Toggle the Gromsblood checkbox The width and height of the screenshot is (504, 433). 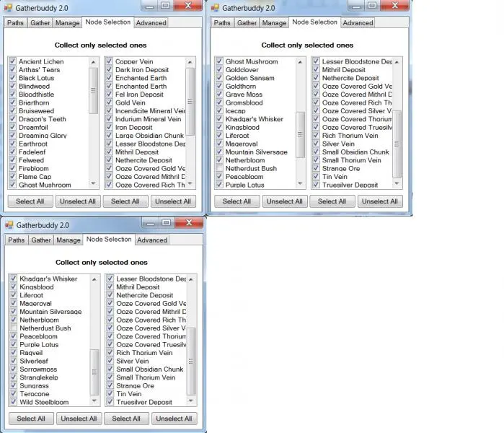219,102
